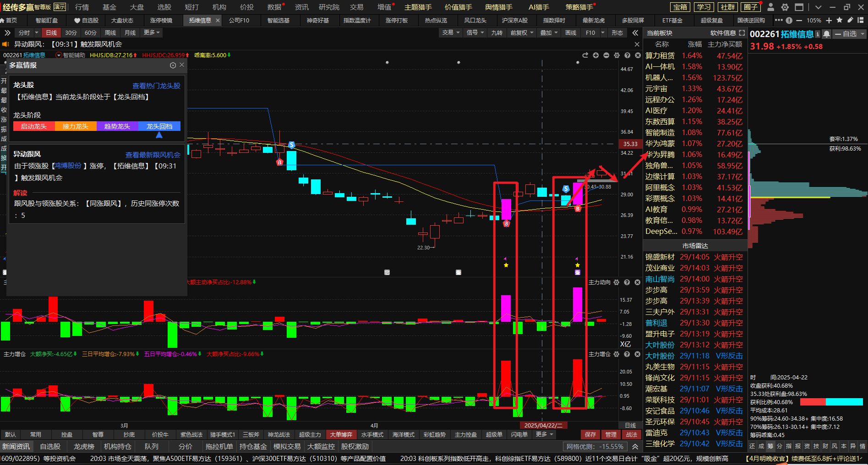The height and width of the screenshot is (465, 868).
Task: Open 行情 menu in top bar
Action: [82, 7]
